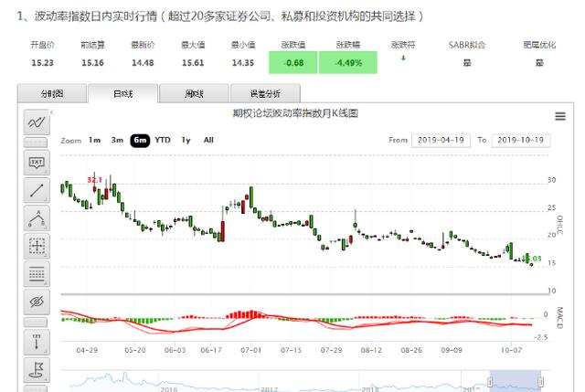
Task: Show all data with All zoom button
Action: pyautogui.click(x=208, y=140)
